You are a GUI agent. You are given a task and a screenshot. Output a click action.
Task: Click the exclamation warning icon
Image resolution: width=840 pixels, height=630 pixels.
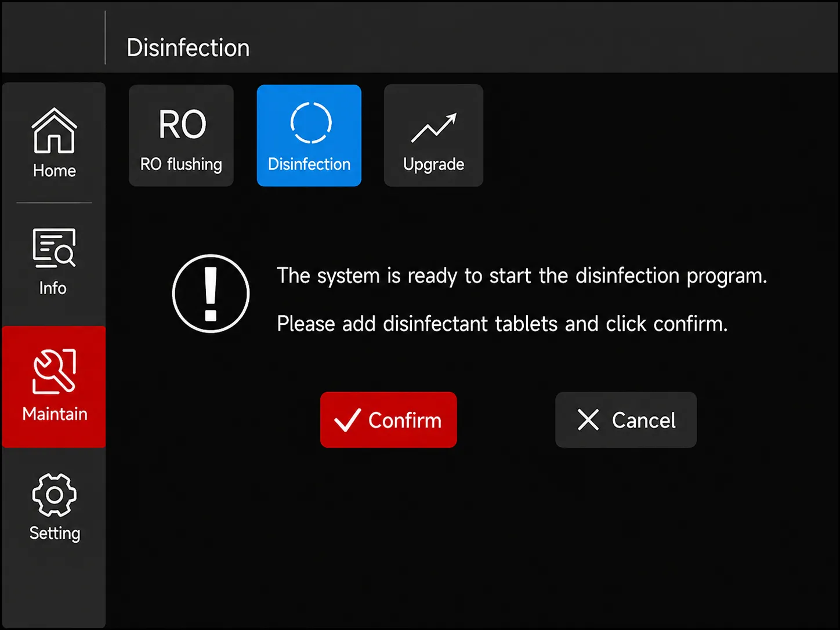click(211, 294)
